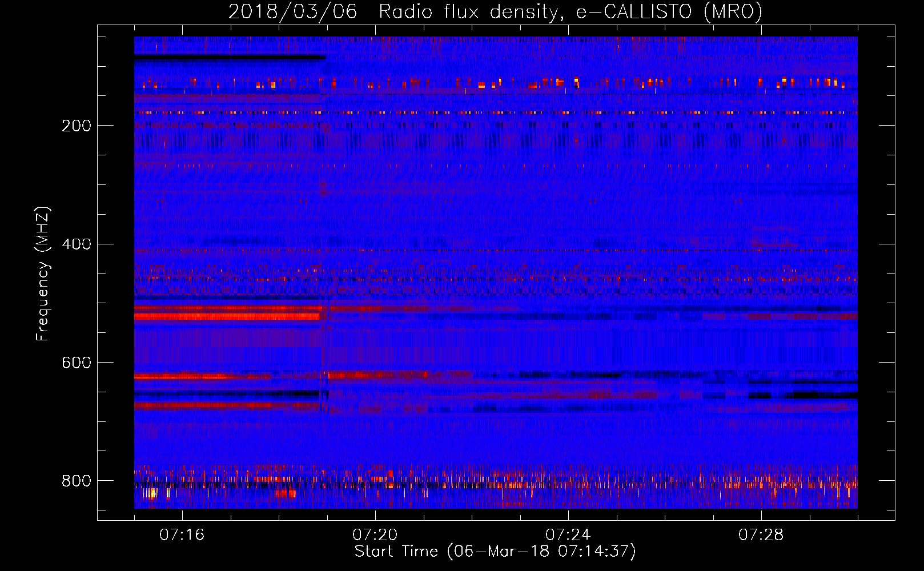Viewport: 924px width, 571px height.
Task: Click the plot title '2018/03/06 Radio flux density'
Action: [495, 12]
